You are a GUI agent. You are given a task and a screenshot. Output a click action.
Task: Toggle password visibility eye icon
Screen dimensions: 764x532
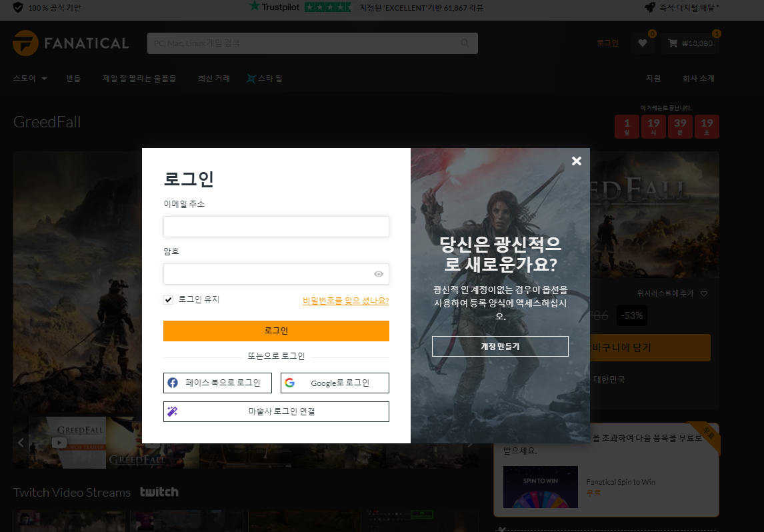(379, 274)
